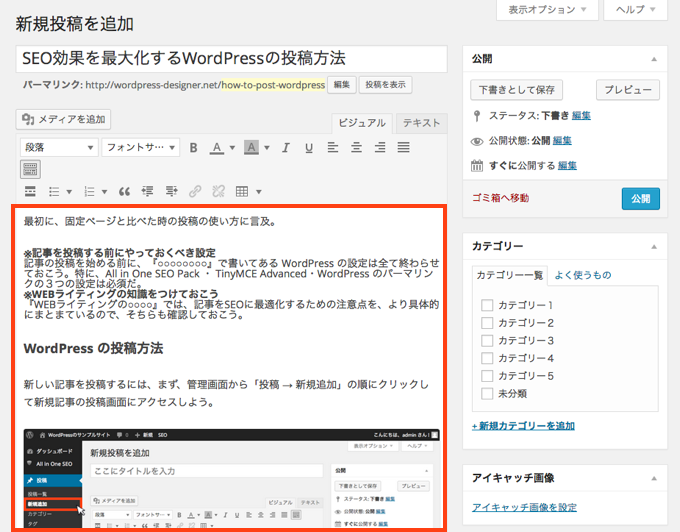Screen dimensions: 680x532
Task: Open the text color dropdown arrow
Action: pos(232,148)
